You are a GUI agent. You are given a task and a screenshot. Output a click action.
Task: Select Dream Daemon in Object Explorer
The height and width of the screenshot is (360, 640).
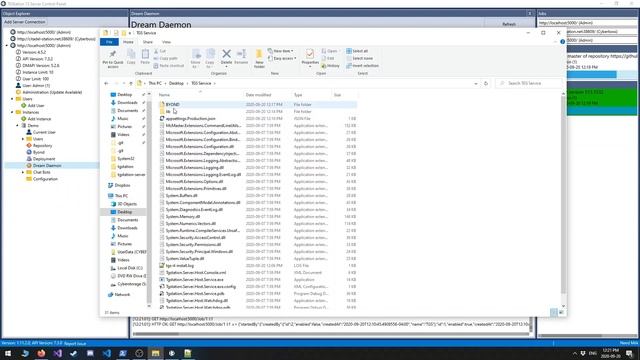click(47, 165)
